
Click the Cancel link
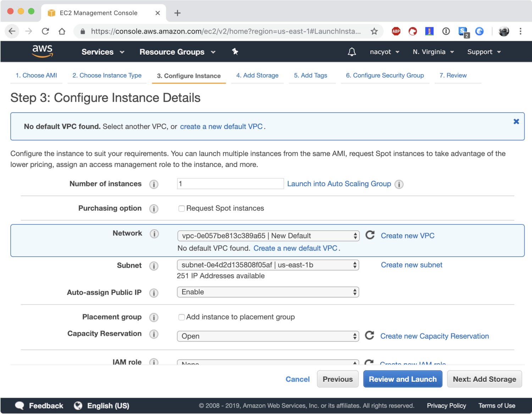pyautogui.click(x=298, y=379)
